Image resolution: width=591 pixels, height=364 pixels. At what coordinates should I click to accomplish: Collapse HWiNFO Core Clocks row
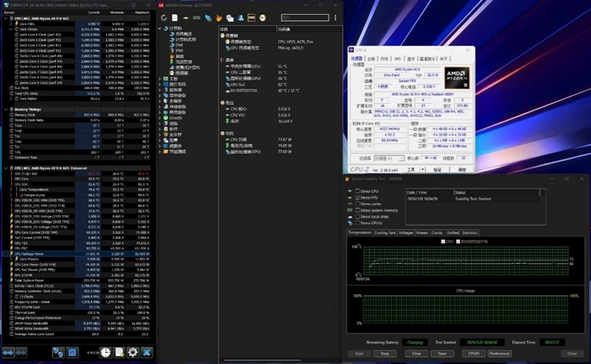[x=11, y=29]
